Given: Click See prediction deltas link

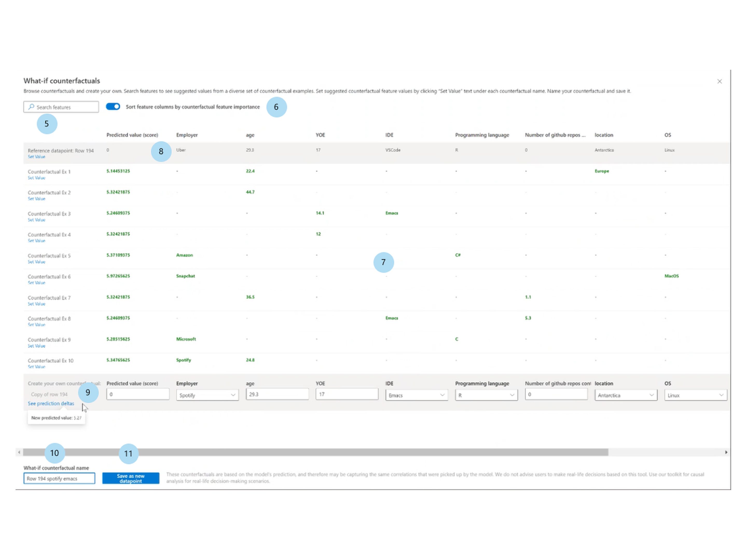Looking at the screenshot, I should [51, 403].
